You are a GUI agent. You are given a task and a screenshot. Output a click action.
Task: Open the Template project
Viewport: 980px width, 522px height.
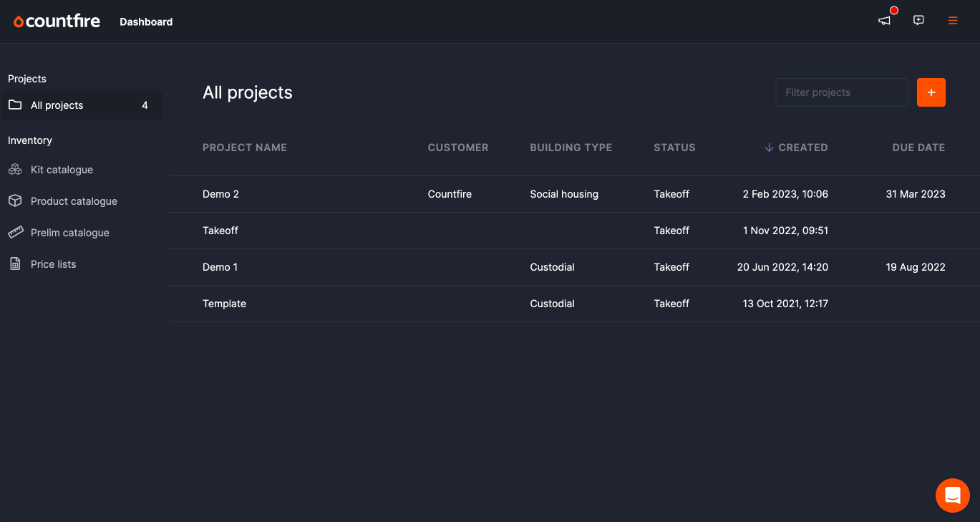(x=224, y=304)
